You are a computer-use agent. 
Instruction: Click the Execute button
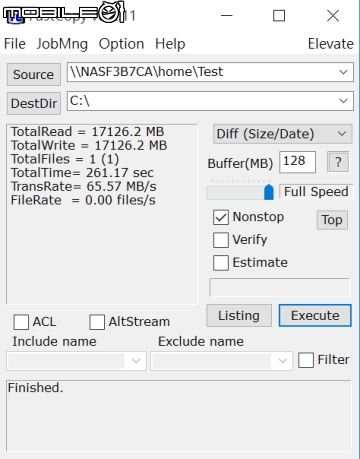click(x=315, y=315)
